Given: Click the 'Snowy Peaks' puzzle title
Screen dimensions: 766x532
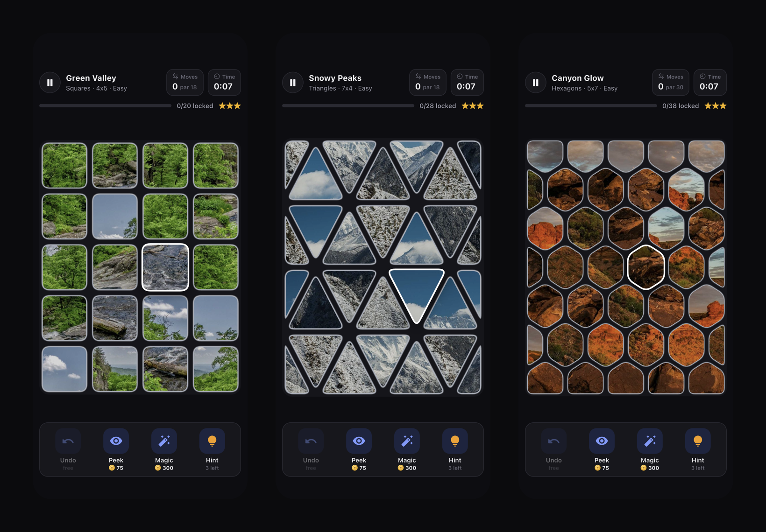Looking at the screenshot, I should click(335, 78).
